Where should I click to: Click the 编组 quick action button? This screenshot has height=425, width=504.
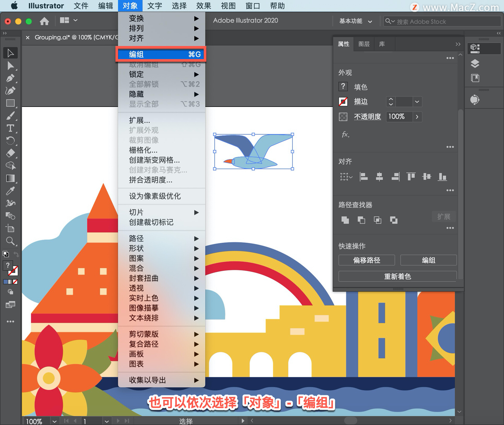coord(428,260)
